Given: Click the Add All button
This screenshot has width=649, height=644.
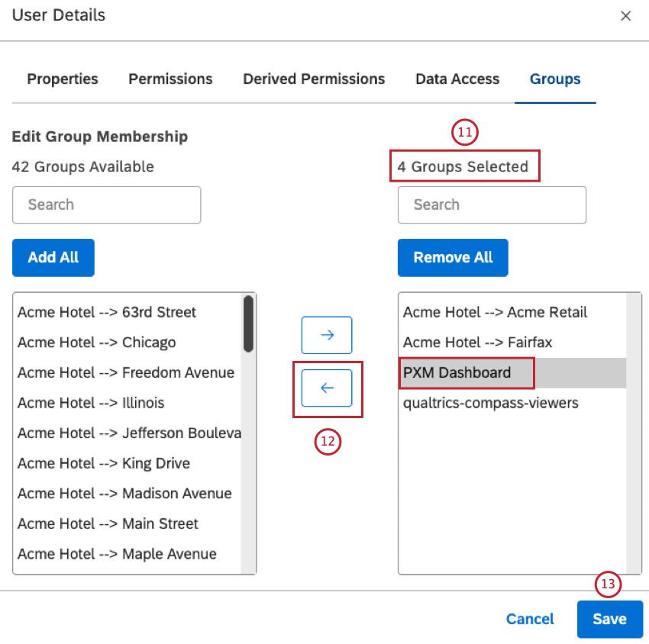Looking at the screenshot, I should (x=53, y=257).
